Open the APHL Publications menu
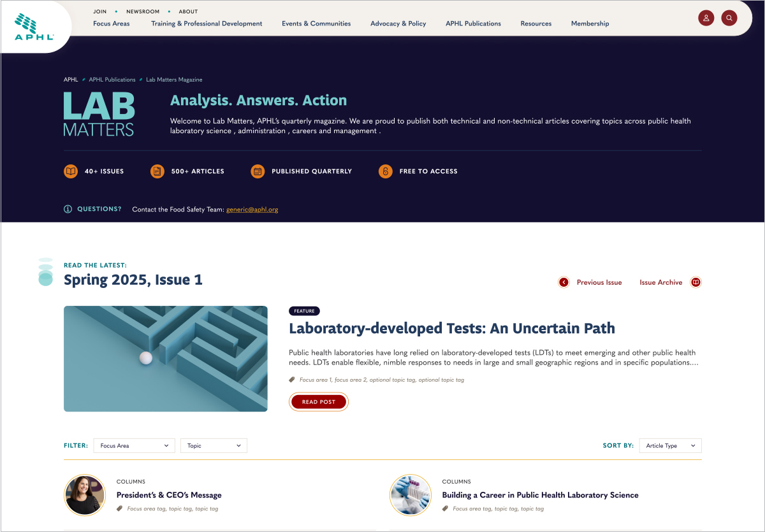Viewport: 765px width, 532px height. tap(473, 24)
